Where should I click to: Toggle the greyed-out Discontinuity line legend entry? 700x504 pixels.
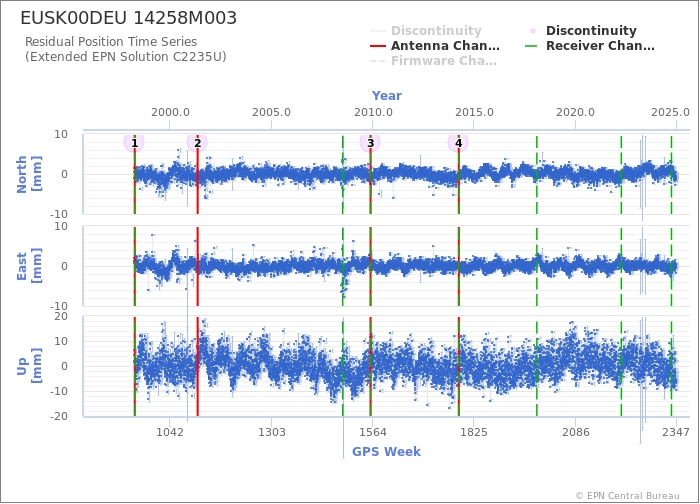[x=426, y=31]
